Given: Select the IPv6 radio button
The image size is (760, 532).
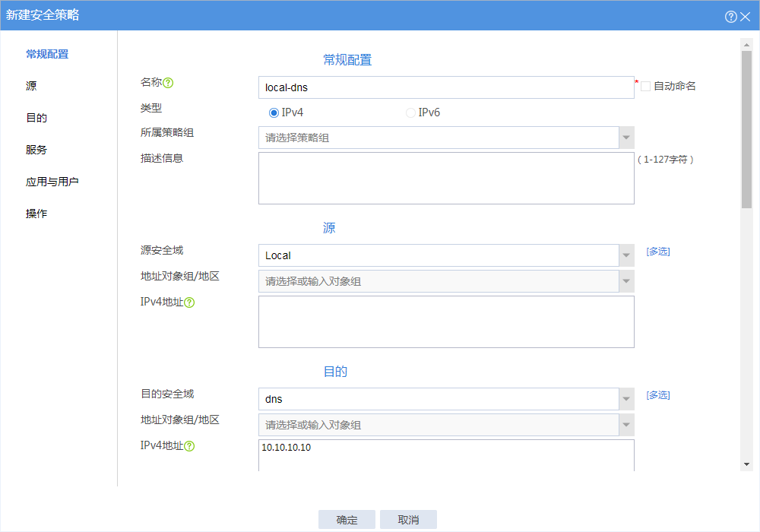Looking at the screenshot, I should click(x=410, y=112).
